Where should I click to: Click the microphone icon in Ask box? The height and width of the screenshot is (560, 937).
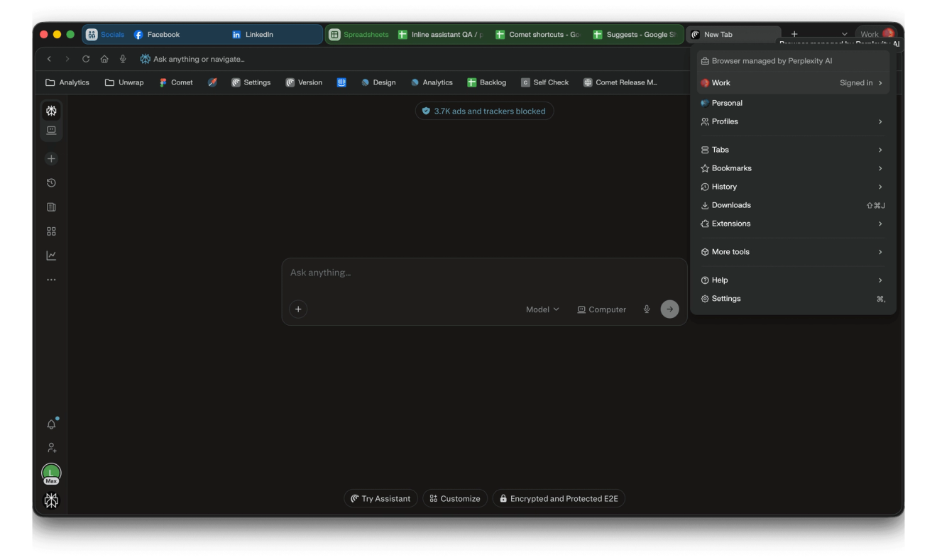tap(647, 309)
